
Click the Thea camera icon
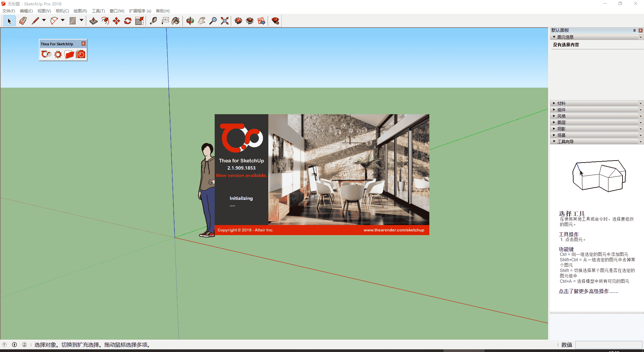(80, 54)
